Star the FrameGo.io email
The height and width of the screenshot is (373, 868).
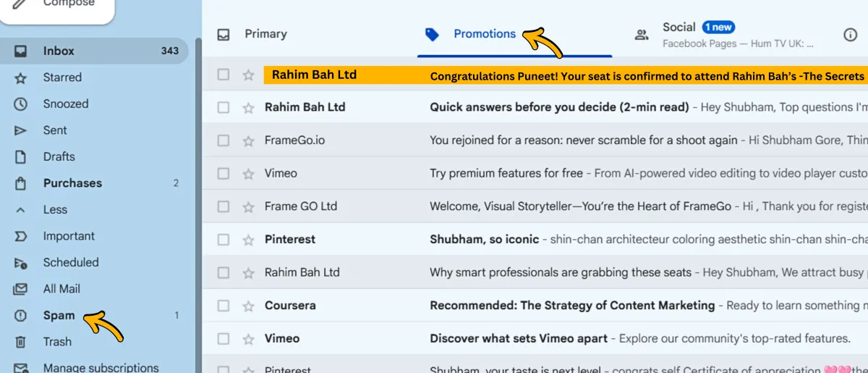click(249, 141)
